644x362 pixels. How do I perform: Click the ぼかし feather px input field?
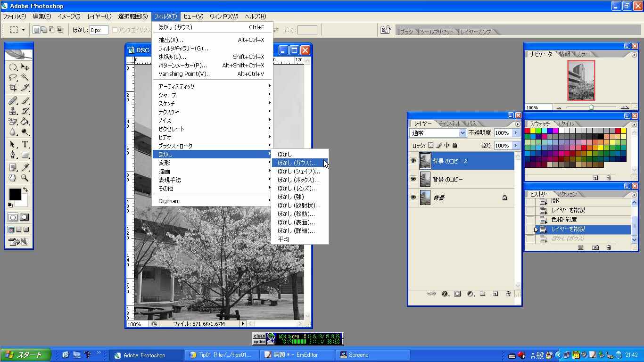coord(99,30)
